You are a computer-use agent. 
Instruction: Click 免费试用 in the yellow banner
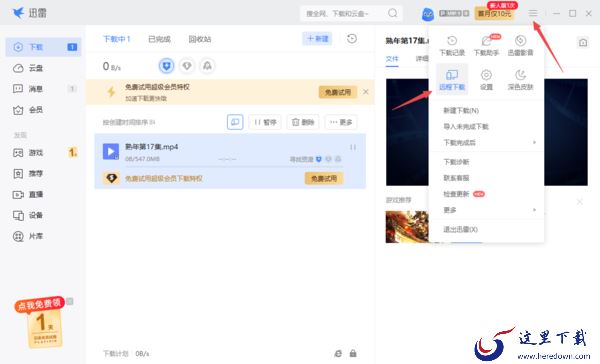338,92
